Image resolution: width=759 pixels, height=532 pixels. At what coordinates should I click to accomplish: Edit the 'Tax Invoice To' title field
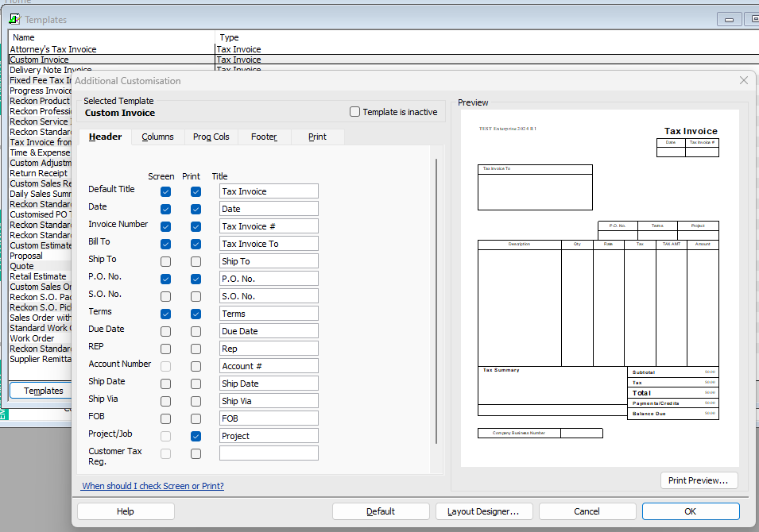click(269, 244)
